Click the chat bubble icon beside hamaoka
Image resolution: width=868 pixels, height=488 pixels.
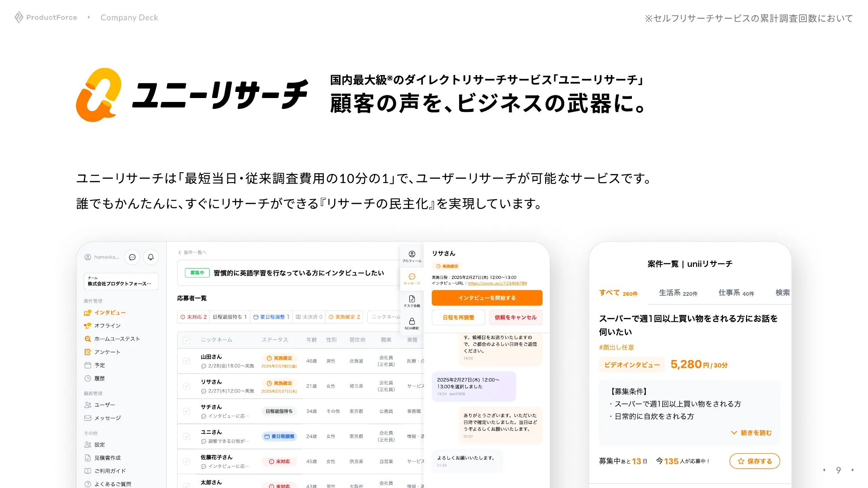(132, 257)
